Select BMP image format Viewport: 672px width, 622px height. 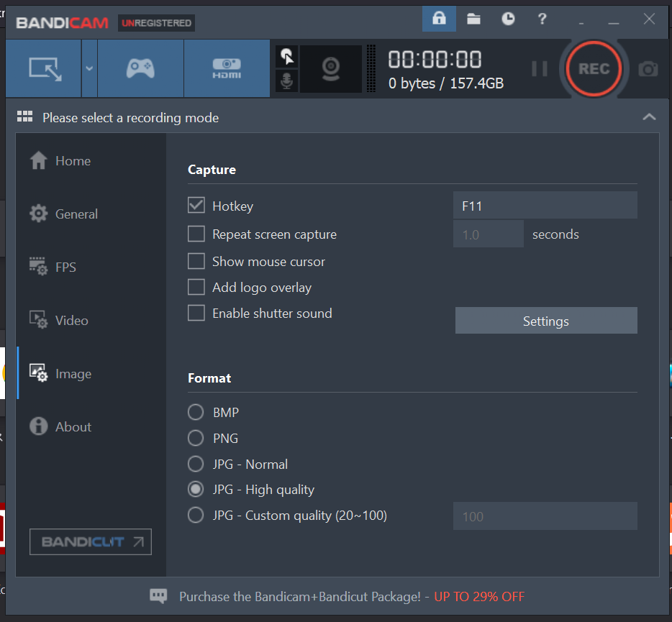(196, 412)
